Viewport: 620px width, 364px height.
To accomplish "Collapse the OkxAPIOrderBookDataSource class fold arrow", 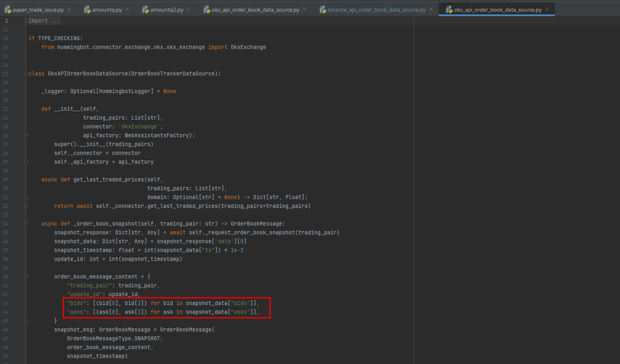I will (x=26, y=73).
